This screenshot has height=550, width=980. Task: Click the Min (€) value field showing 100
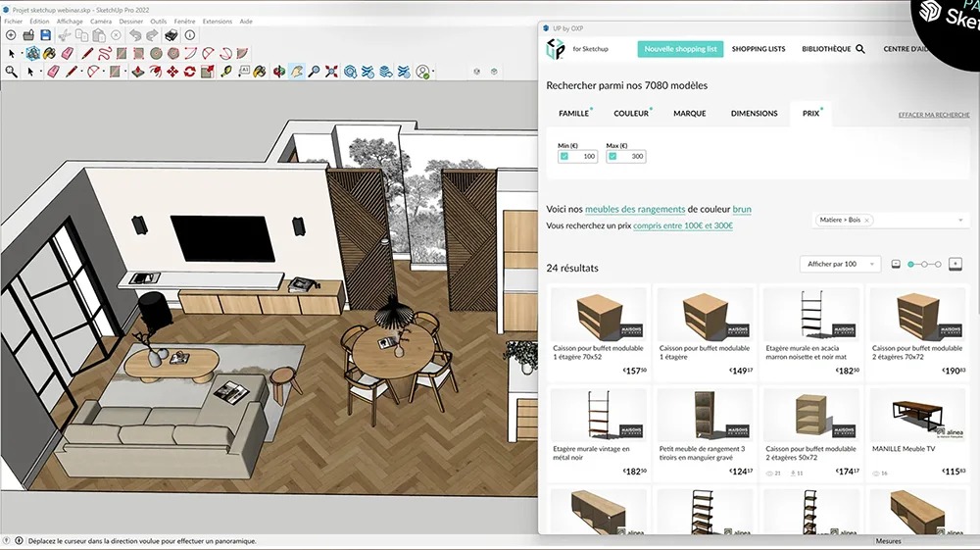click(x=577, y=156)
